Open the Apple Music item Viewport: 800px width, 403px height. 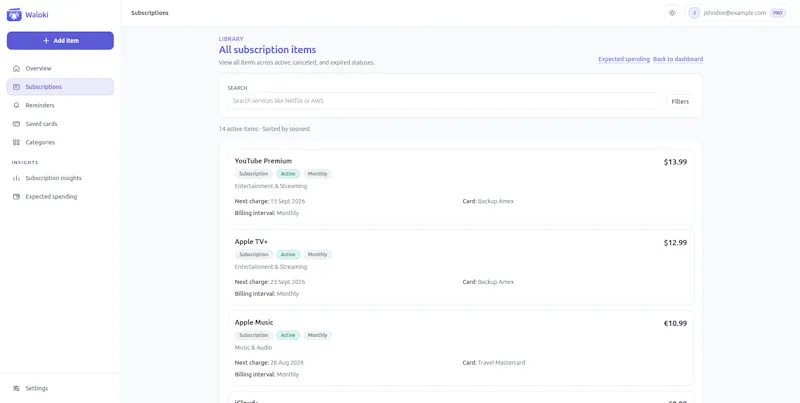tap(461, 348)
